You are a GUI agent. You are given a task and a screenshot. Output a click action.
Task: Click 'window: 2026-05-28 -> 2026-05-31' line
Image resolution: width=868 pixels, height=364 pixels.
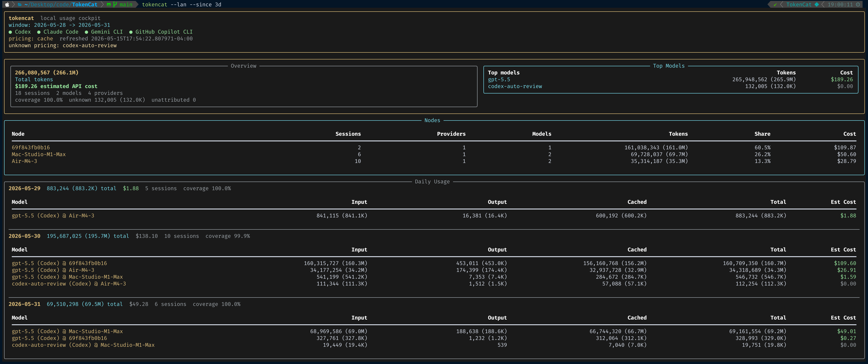point(59,25)
